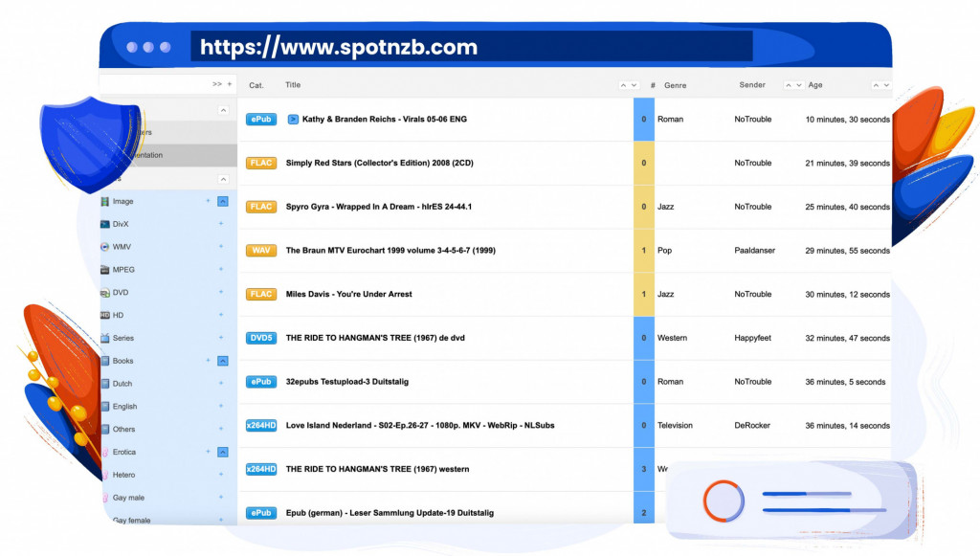Click the Books category book icon
The image size is (980, 556).
(x=105, y=361)
